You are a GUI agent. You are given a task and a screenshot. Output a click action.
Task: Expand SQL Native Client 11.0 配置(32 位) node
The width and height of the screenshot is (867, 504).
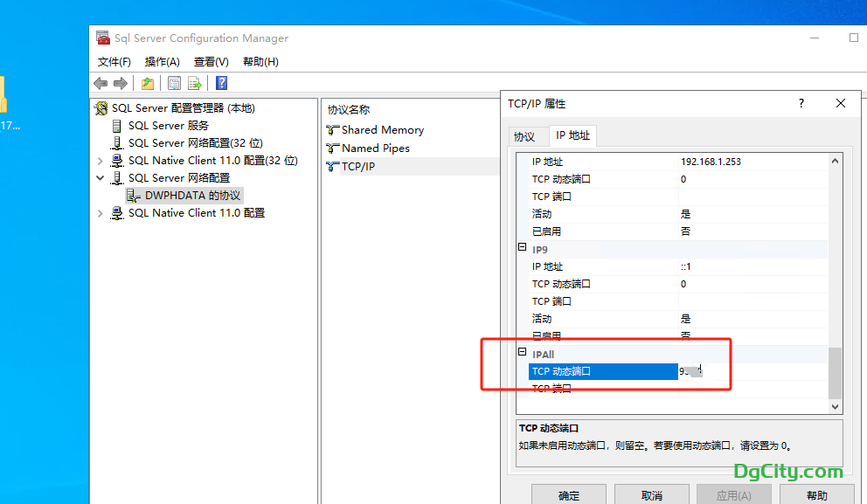pos(100,161)
